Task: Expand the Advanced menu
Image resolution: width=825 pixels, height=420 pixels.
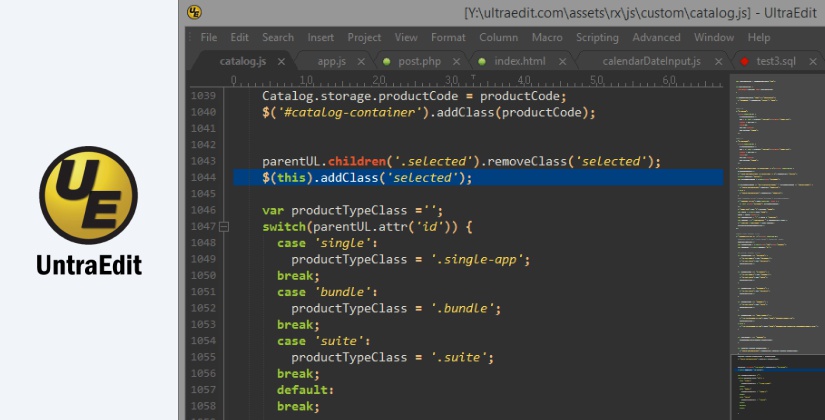Action: pos(656,37)
